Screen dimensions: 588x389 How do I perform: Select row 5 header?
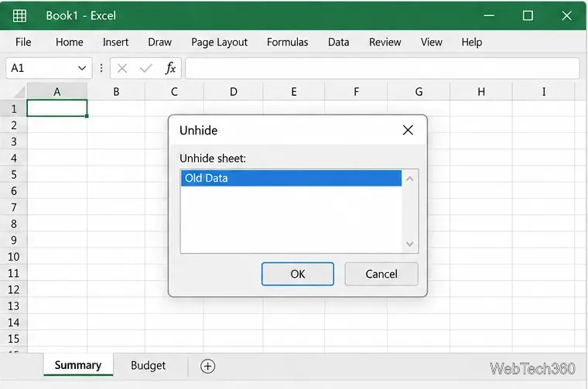tap(14, 175)
